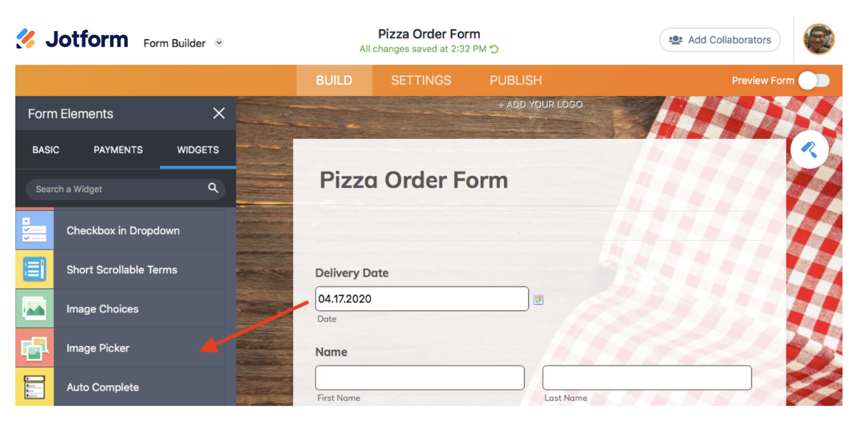Click the Add Your Logo link
This screenshot has height=426, width=868.
540,105
